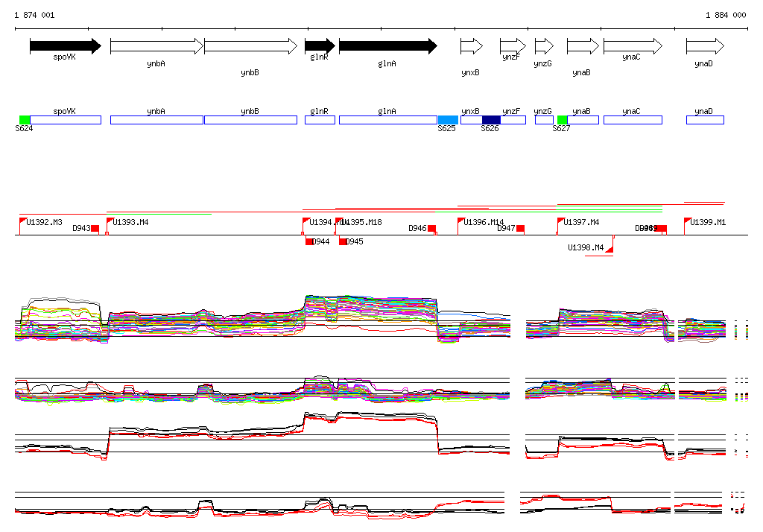This screenshot has width=763, height=532.
Task: Click the S627 segment label
Action: click(x=561, y=128)
